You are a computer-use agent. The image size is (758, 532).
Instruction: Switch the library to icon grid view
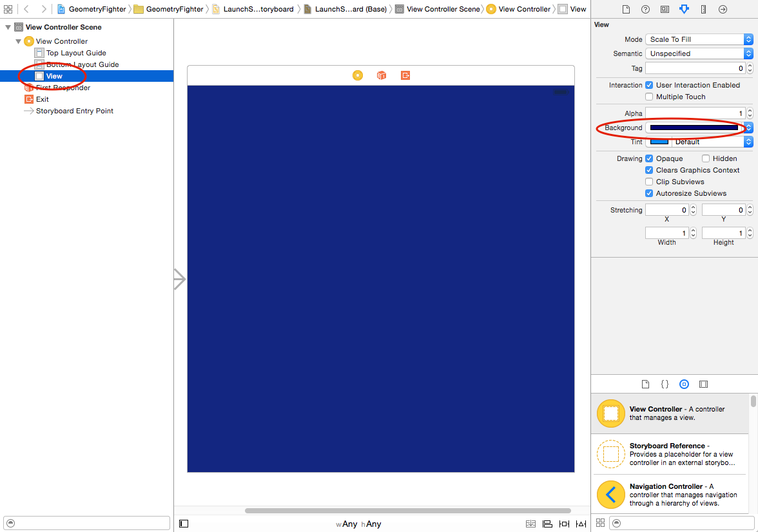point(601,523)
